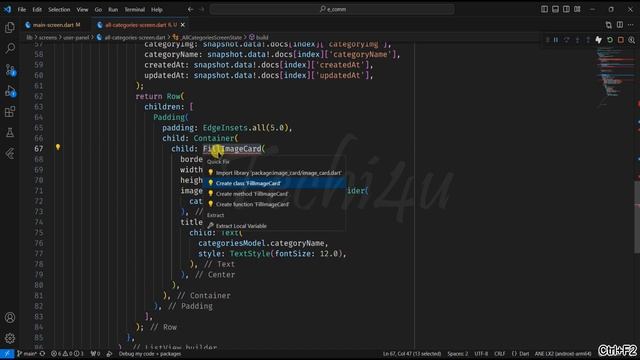Select Extract Local Variable option

coord(274,226)
